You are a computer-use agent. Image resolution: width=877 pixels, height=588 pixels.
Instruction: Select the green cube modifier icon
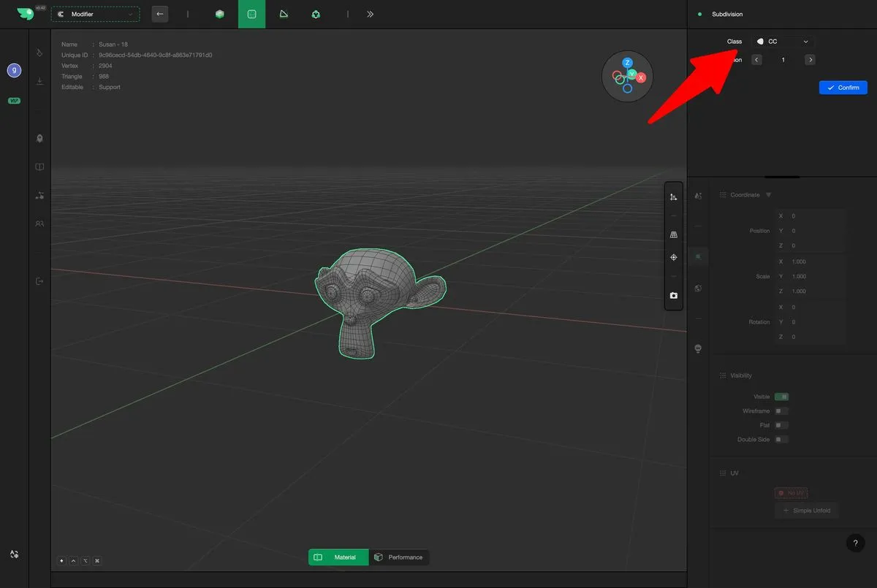click(219, 14)
